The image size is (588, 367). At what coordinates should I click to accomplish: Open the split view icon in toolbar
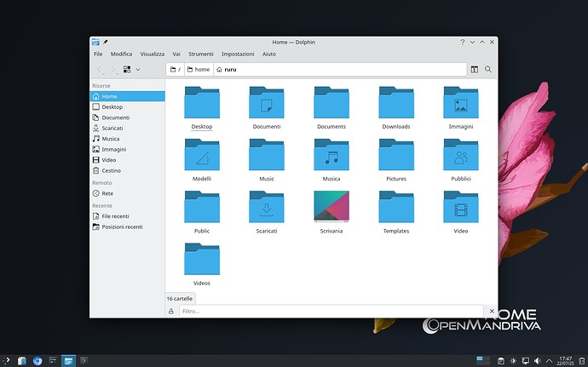point(474,69)
